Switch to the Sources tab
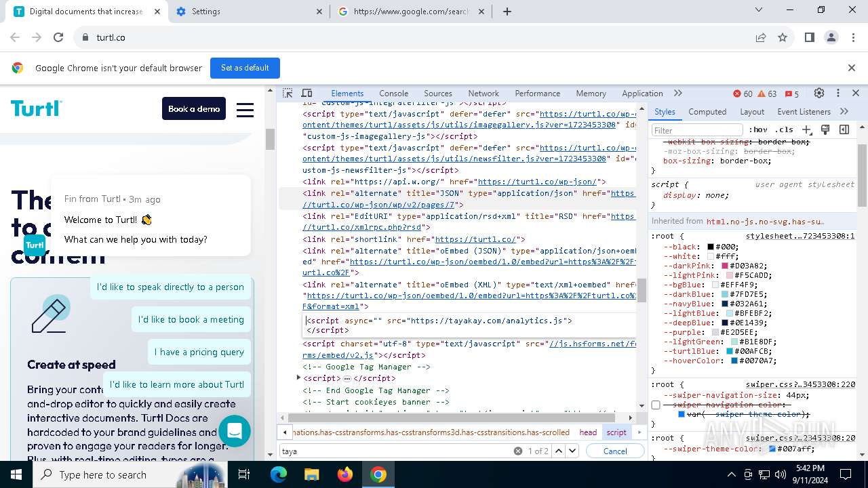Screen dimensions: 868x488 tap(438, 94)
